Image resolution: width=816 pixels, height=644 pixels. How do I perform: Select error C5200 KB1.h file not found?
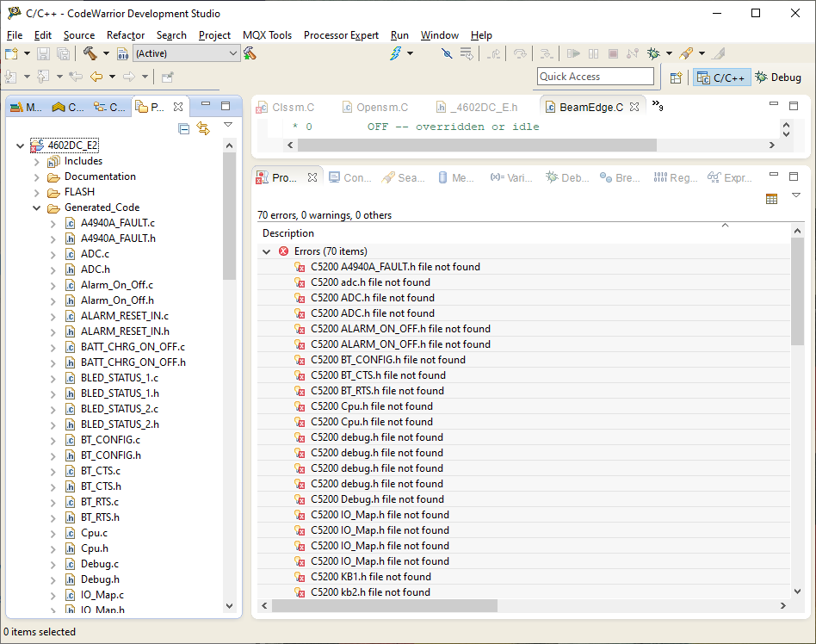point(370,577)
